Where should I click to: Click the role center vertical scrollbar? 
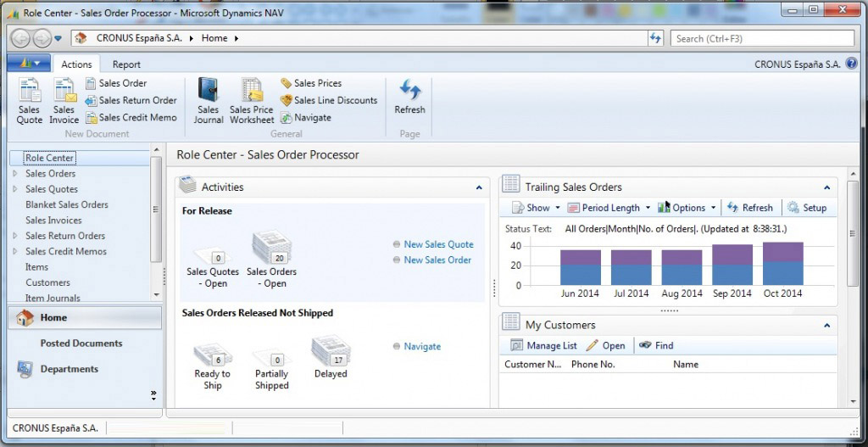tap(853, 232)
